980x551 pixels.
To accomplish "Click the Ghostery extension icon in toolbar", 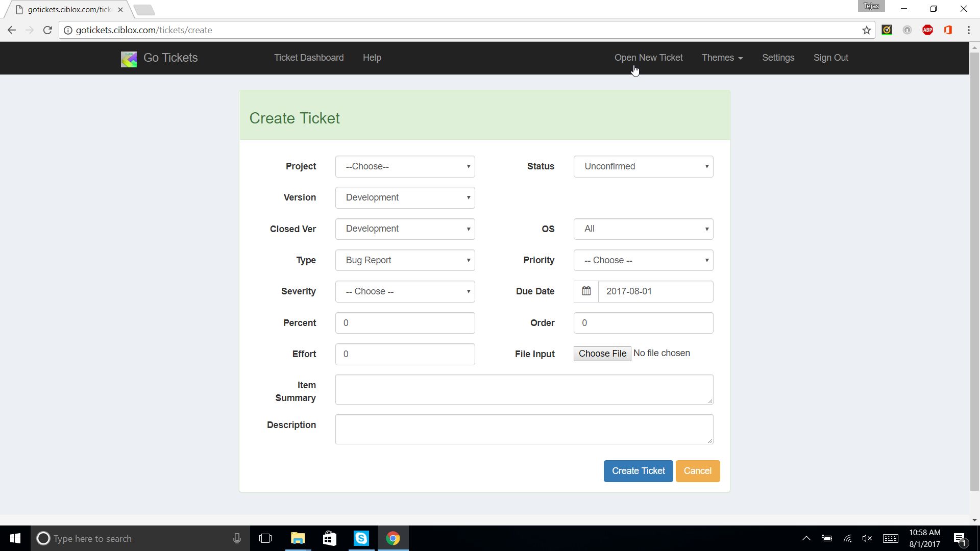I will click(x=908, y=30).
